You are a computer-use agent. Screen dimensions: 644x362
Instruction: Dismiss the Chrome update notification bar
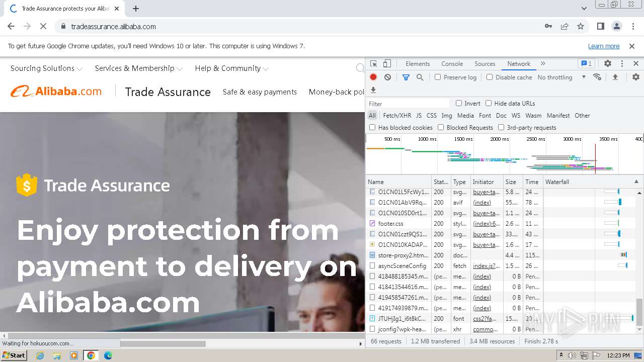tap(632, 46)
